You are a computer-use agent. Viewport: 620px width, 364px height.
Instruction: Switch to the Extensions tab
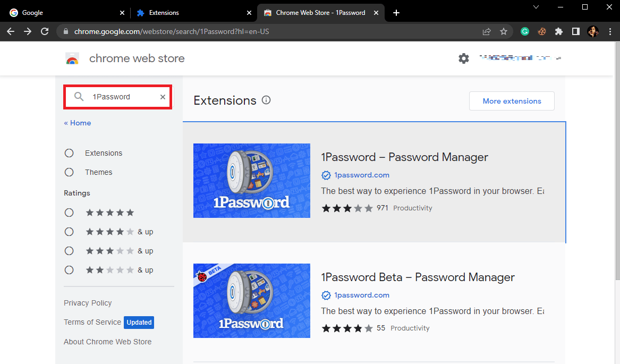point(194,13)
